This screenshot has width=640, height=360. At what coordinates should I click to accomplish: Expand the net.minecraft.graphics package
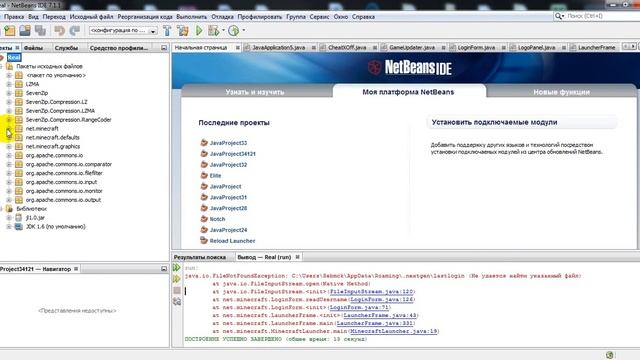click(x=9, y=147)
